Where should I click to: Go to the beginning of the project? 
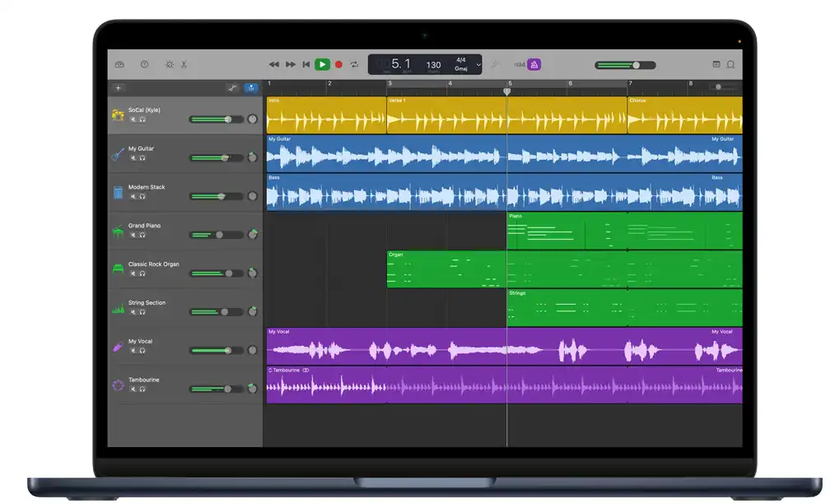click(306, 64)
